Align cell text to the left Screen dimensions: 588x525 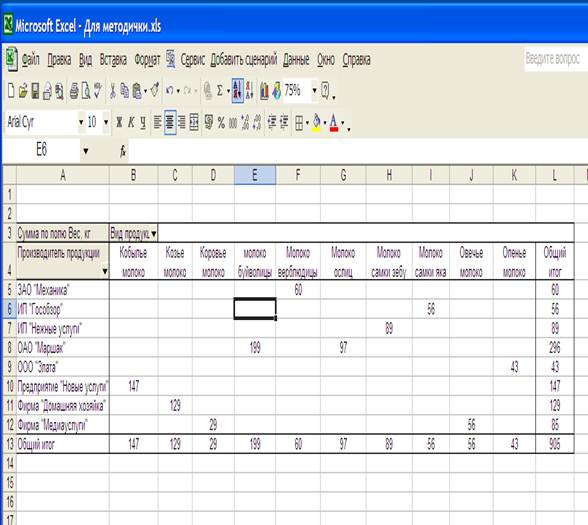(x=158, y=122)
